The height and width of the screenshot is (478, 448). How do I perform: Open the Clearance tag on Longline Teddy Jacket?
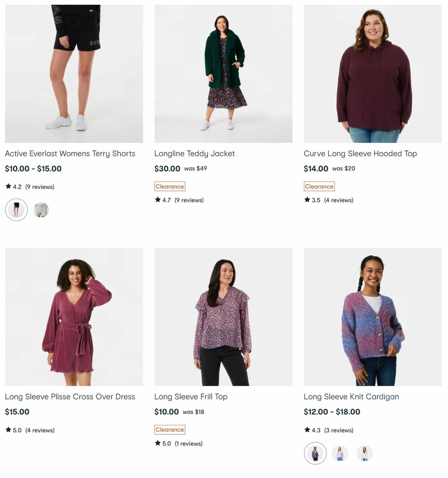click(x=170, y=186)
